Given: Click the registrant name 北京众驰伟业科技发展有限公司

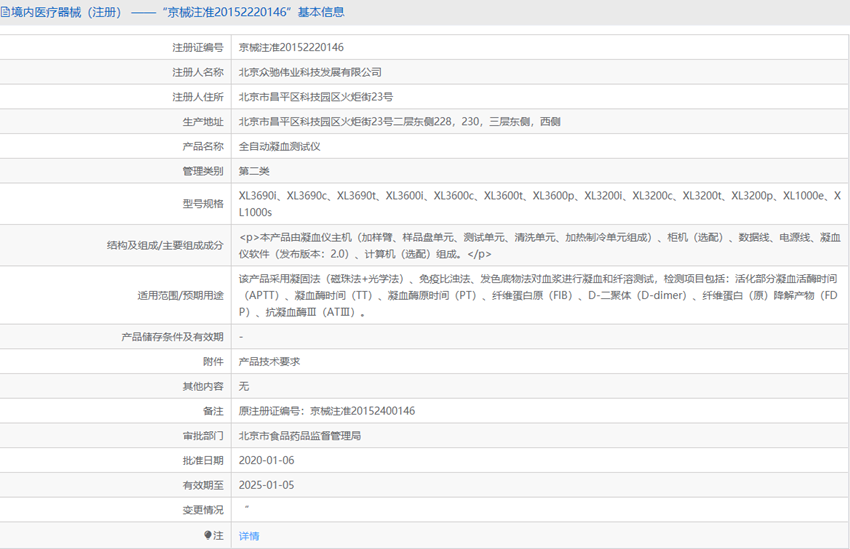Looking at the screenshot, I should point(310,72).
